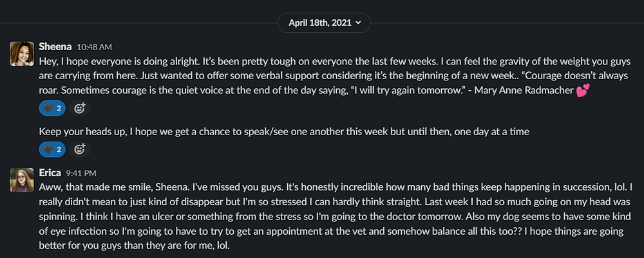Click Erica's username above her message
The height and width of the screenshot is (258, 644).
point(50,173)
